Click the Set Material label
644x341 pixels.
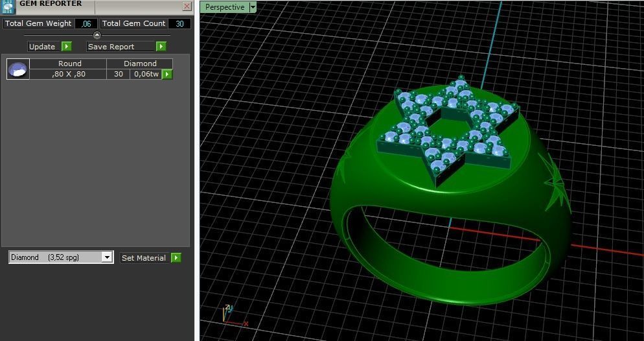(x=145, y=258)
